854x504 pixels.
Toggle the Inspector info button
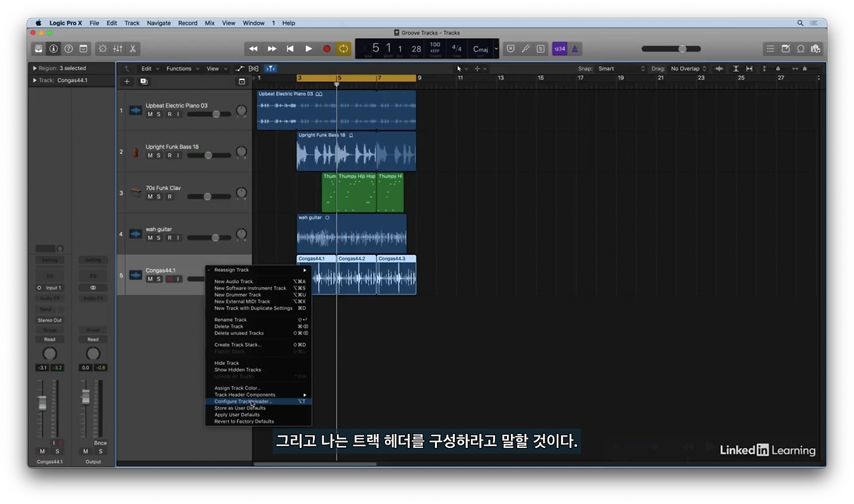53,49
